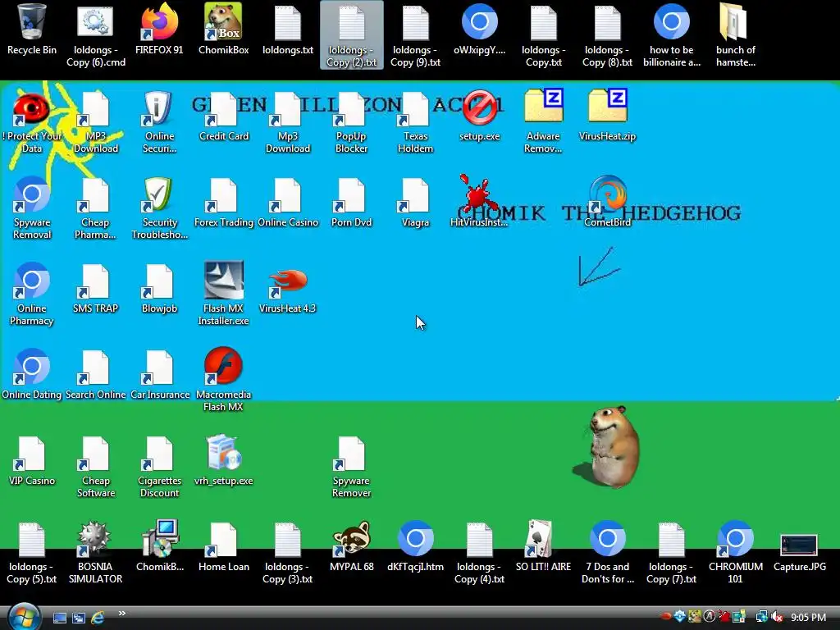Expand the Quick Launch chevron

point(121,614)
